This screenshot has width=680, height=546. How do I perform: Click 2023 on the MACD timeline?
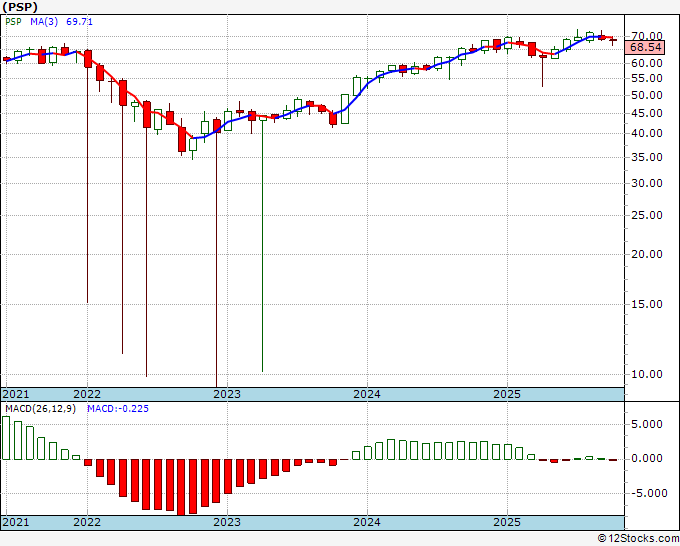click(x=227, y=522)
